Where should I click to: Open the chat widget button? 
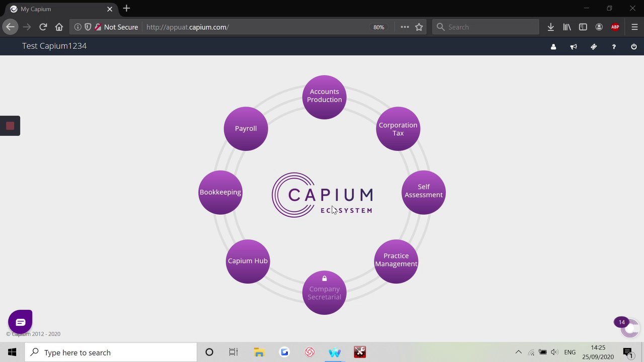pos(20,322)
